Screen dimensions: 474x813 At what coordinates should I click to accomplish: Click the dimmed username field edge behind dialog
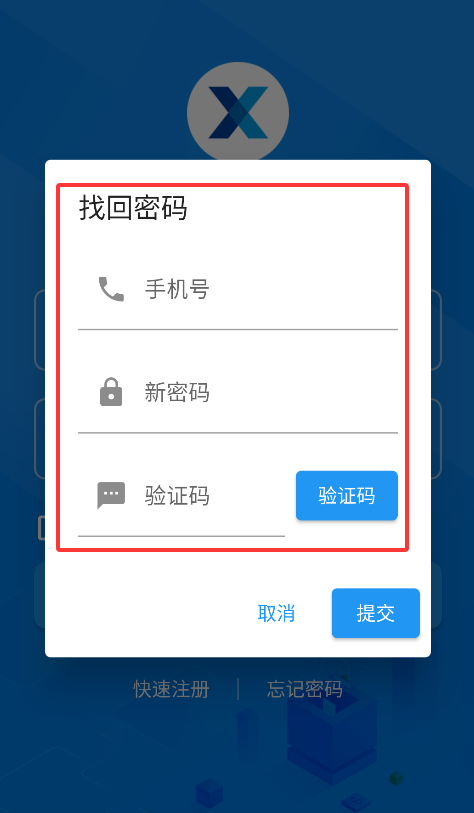[x=39, y=330]
